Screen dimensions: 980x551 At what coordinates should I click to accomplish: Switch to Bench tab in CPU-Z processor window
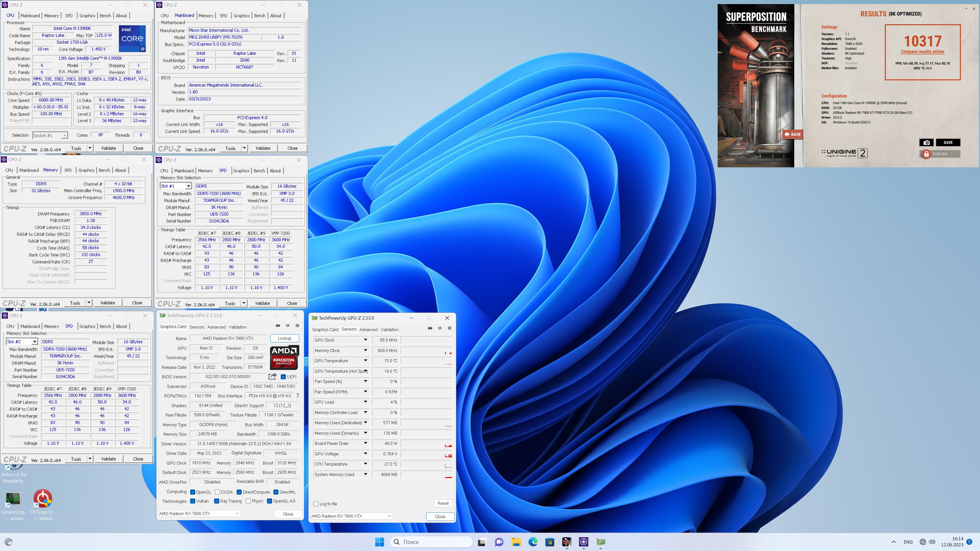point(105,16)
